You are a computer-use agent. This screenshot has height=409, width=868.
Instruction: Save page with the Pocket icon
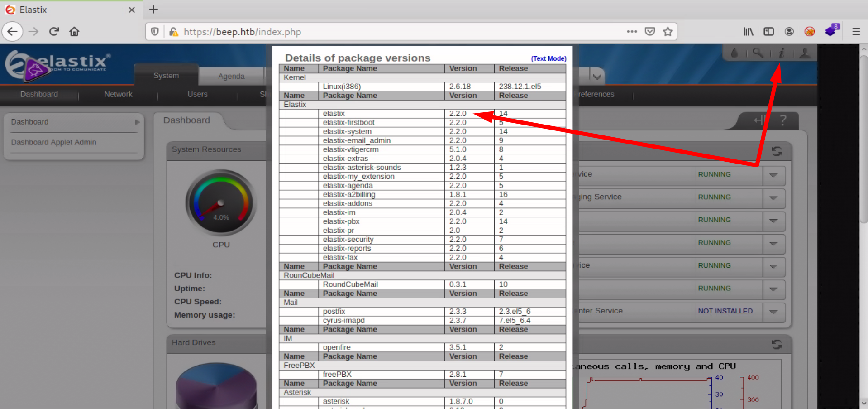point(650,32)
